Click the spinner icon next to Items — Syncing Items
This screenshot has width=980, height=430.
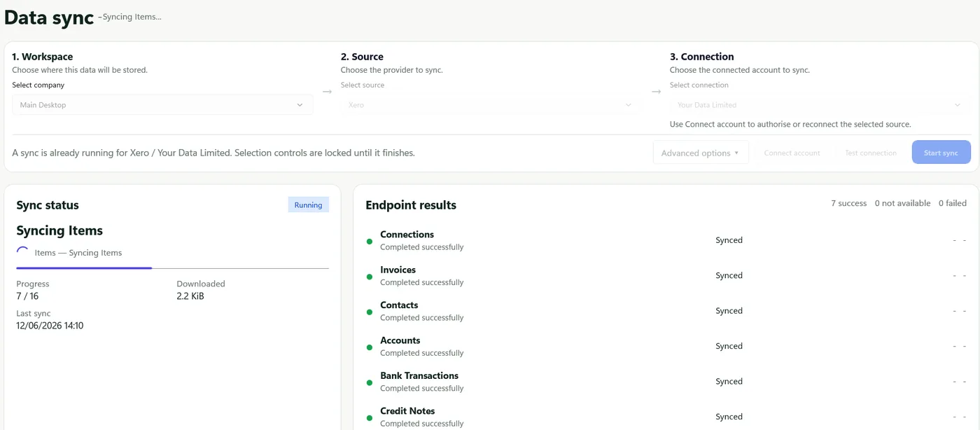pyautogui.click(x=22, y=253)
